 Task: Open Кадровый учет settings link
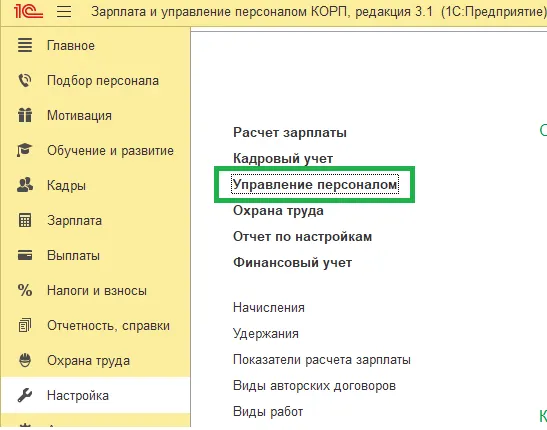point(283,159)
